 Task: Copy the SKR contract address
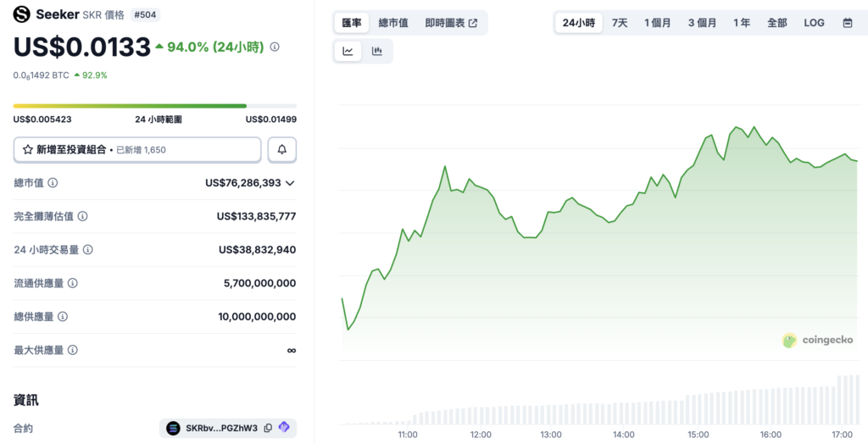pyautogui.click(x=268, y=428)
